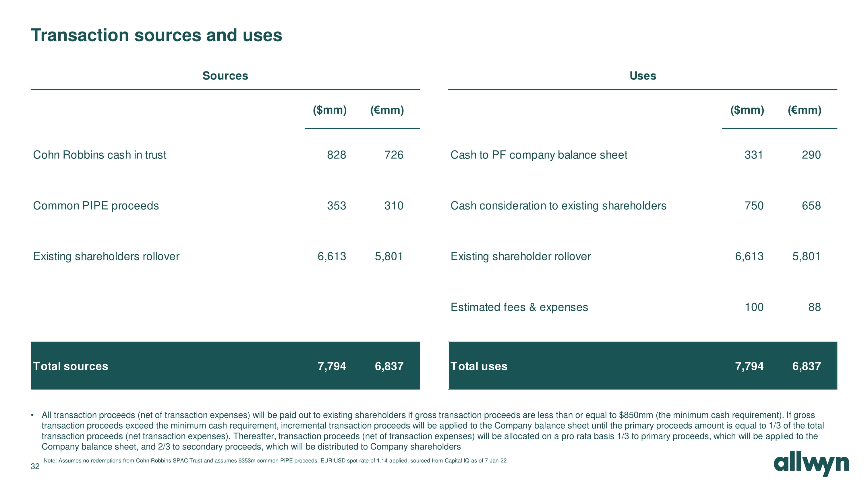This screenshot has height=488, width=868.
Task: Select the Uses table heading
Action: pos(643,76)
